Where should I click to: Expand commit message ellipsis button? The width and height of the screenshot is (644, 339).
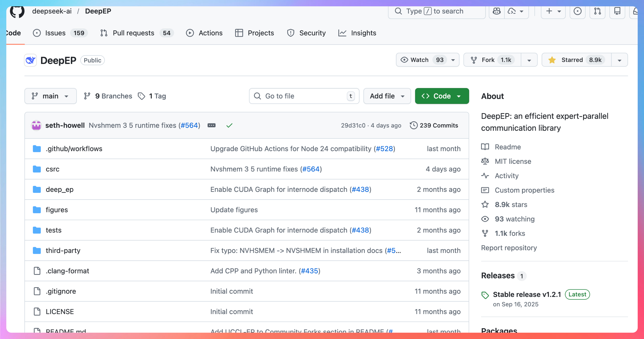point(212,126)
